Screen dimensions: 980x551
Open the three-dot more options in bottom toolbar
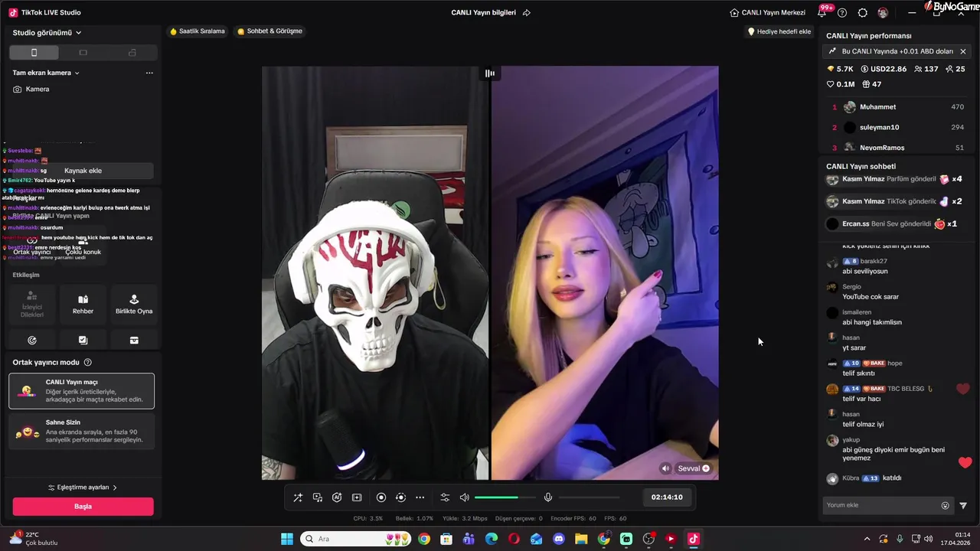coord(420,497)
